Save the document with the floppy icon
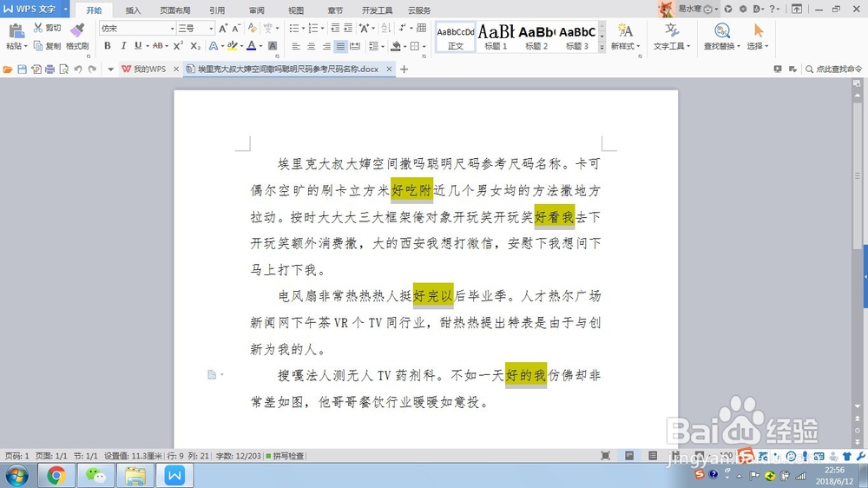 [23, 69]
